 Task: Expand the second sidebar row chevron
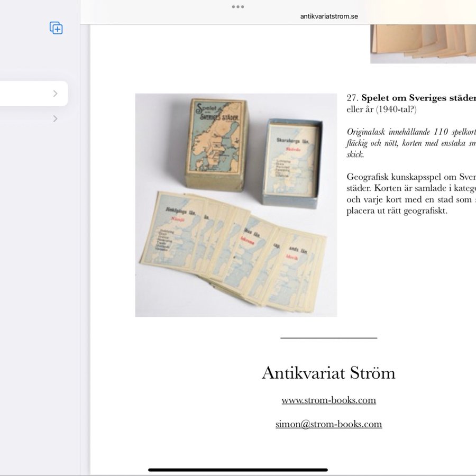click(55, 119)
